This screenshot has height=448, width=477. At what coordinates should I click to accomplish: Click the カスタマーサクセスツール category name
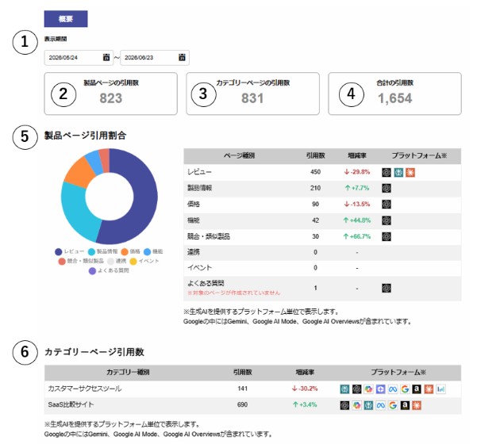tap(85, 389)
